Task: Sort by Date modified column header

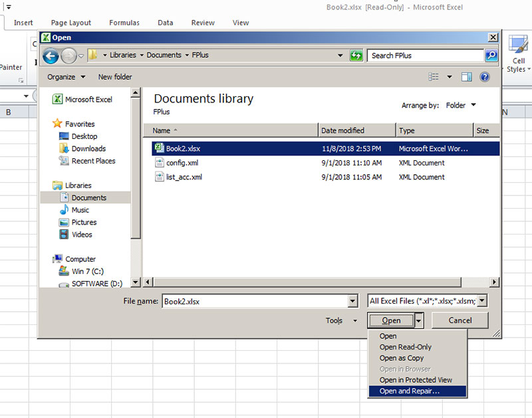Action: [357, 130]
